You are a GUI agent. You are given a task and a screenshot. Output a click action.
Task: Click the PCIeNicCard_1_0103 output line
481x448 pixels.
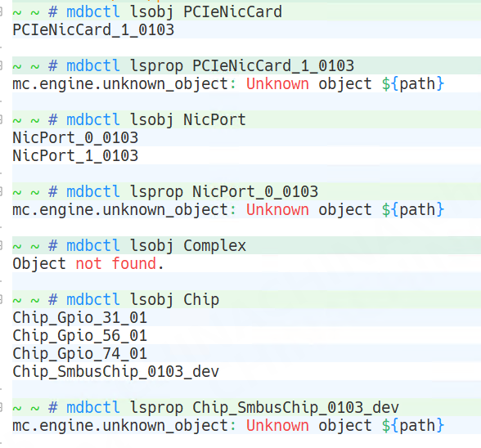coord(93,30)
